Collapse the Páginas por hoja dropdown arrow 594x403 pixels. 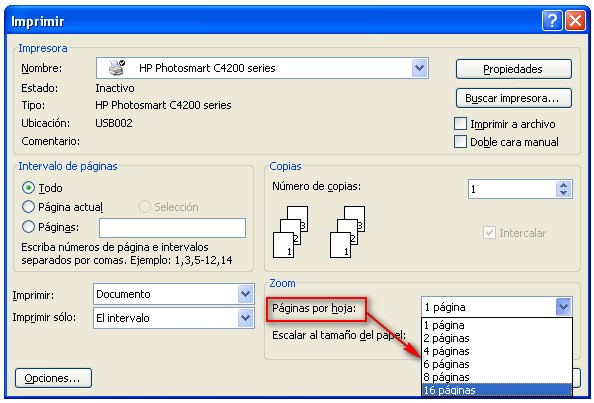[x=563, y=307]
